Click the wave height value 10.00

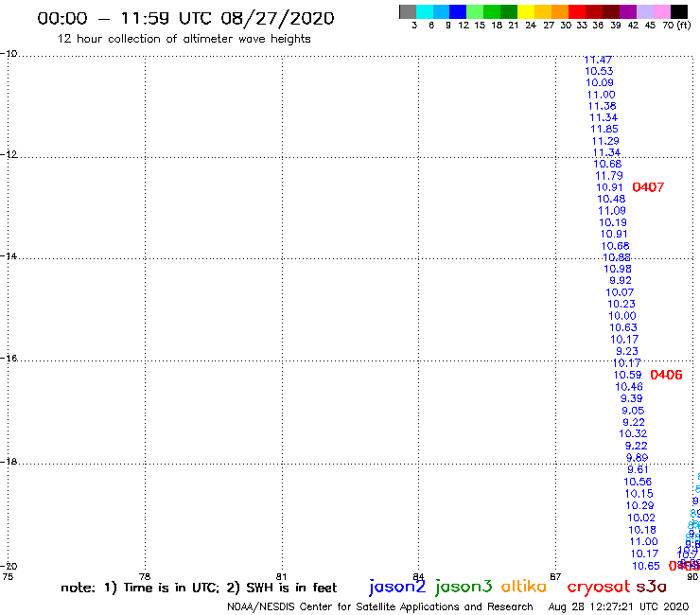click(x=622, y=316)
